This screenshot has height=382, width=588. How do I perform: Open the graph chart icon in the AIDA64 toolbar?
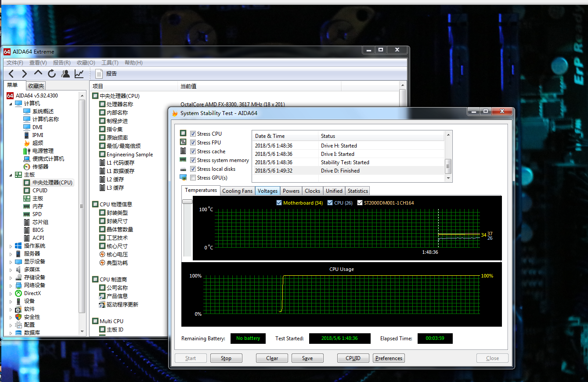pyautogui.click(x=79, y=74)
